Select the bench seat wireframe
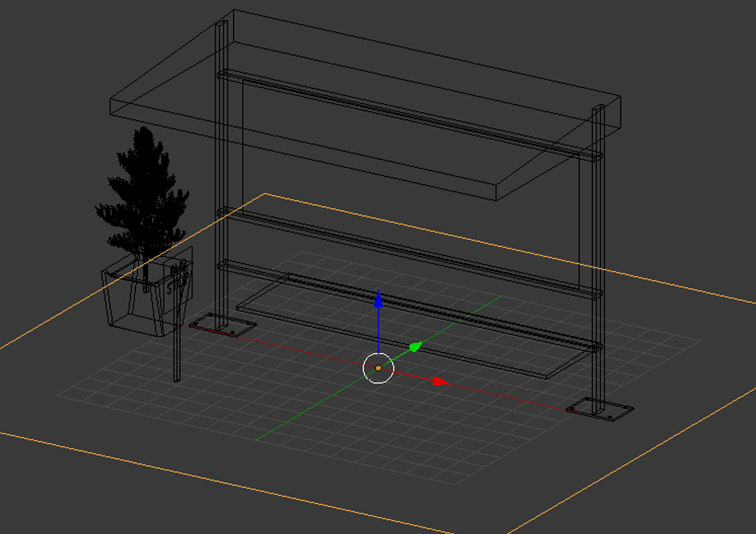The width and height of the screenshot is (756, 534). [x=417, y=326]
